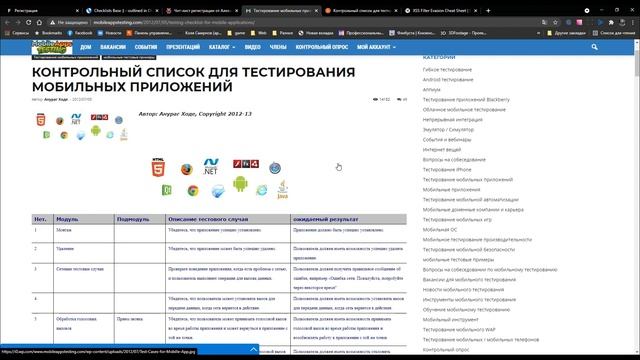Open the game bookmark folder
Screen dimensions: 640x360
pyautogui.click(x=236, y=33)
